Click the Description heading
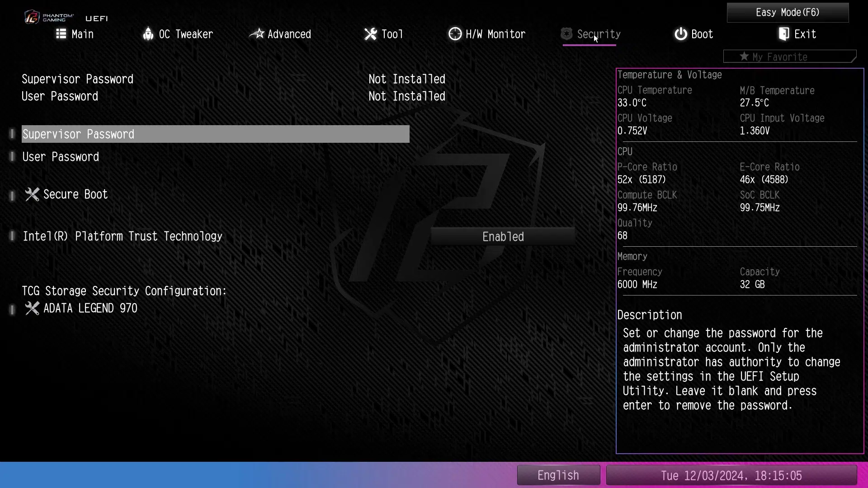 click(x=650, y=315)
